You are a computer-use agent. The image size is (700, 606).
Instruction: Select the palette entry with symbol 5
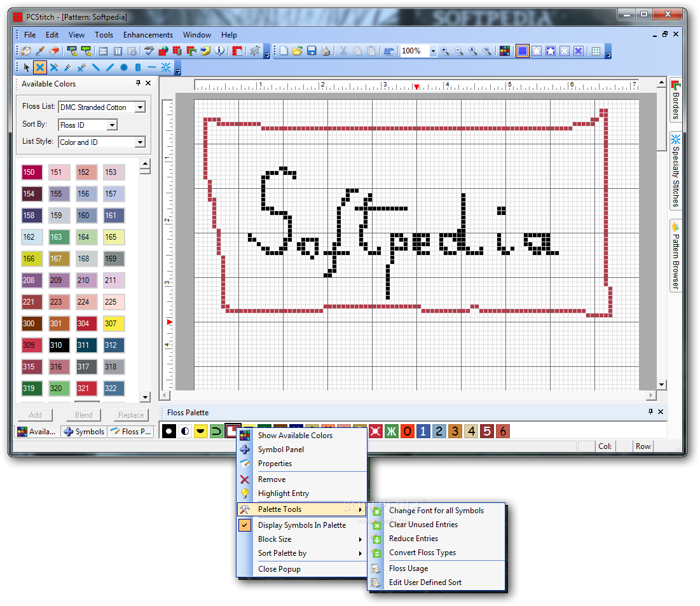click(487, 431)
